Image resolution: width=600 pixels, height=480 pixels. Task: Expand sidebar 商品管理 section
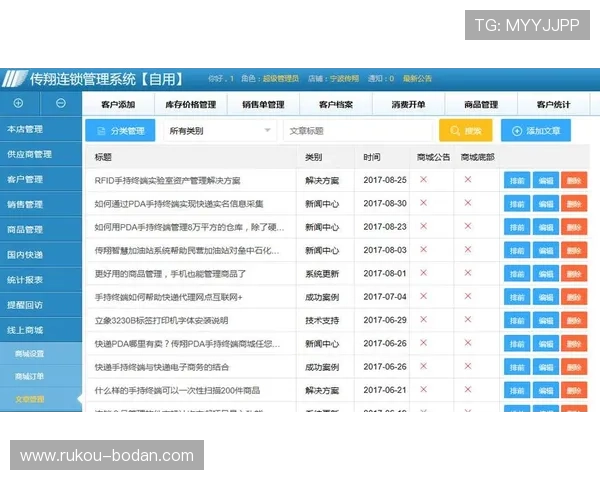[41, 230]
